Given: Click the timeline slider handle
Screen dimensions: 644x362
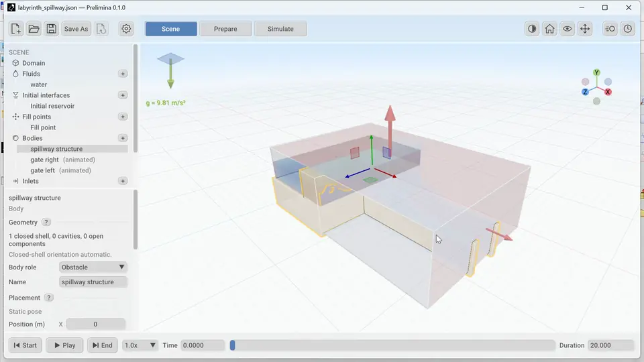Looking at the screenshot, I should coord(233,345).
